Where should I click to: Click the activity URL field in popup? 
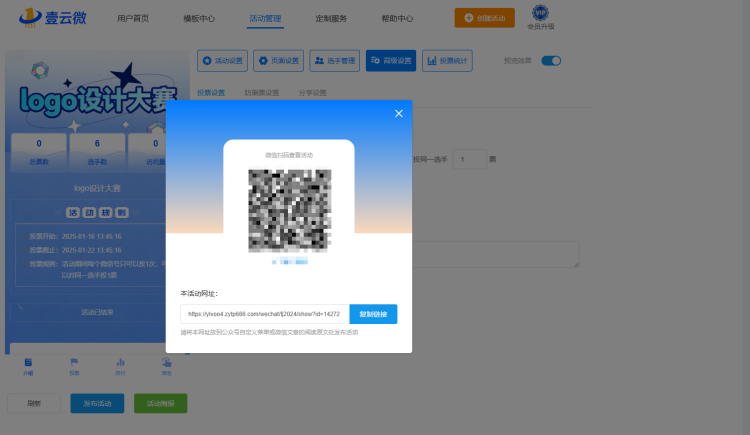click(265, 314)
